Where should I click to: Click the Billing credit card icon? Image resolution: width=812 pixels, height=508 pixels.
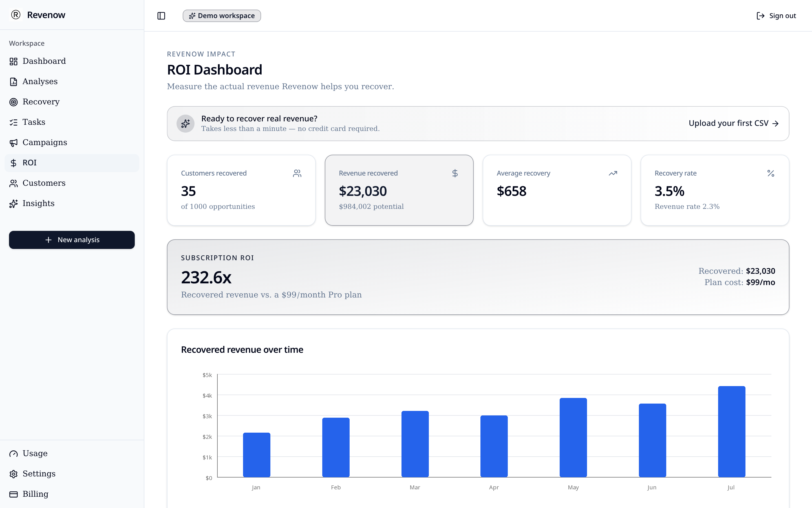tap(14, 494)
